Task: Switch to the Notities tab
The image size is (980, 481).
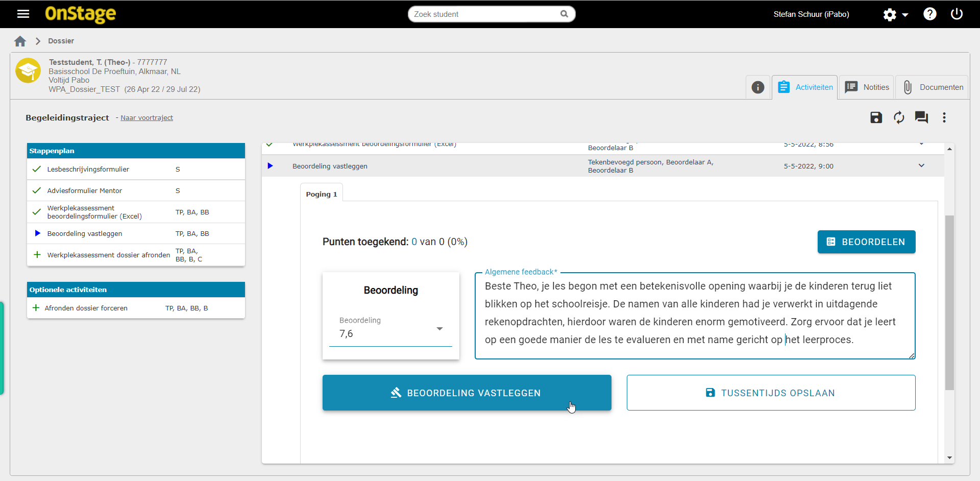Action: click(x=867, y=87)
